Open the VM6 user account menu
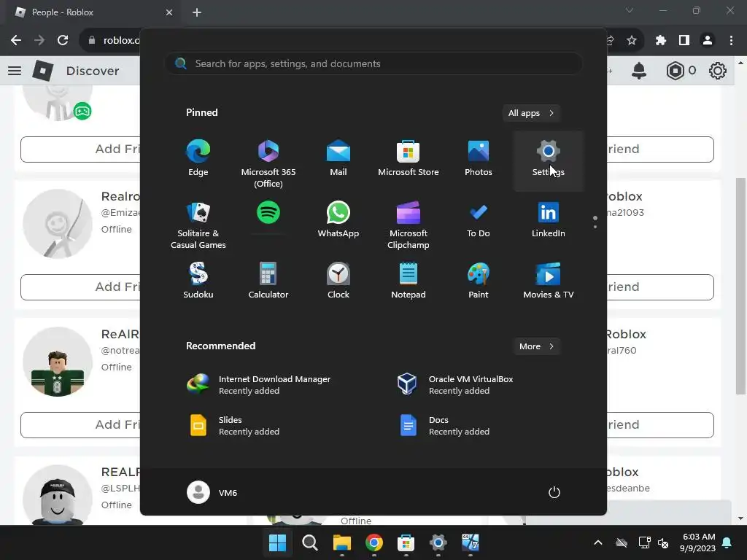This screenshot has width=747, height=560. pyautogui.click(x=212, y=492)
